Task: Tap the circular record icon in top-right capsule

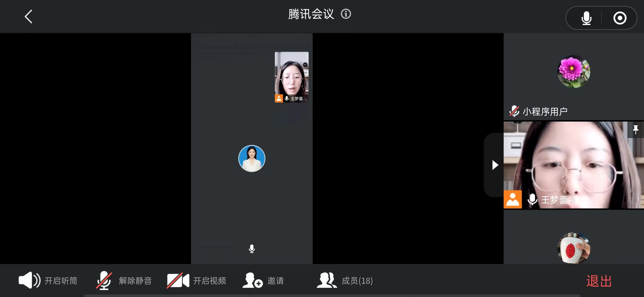Action: click(620, 18)
